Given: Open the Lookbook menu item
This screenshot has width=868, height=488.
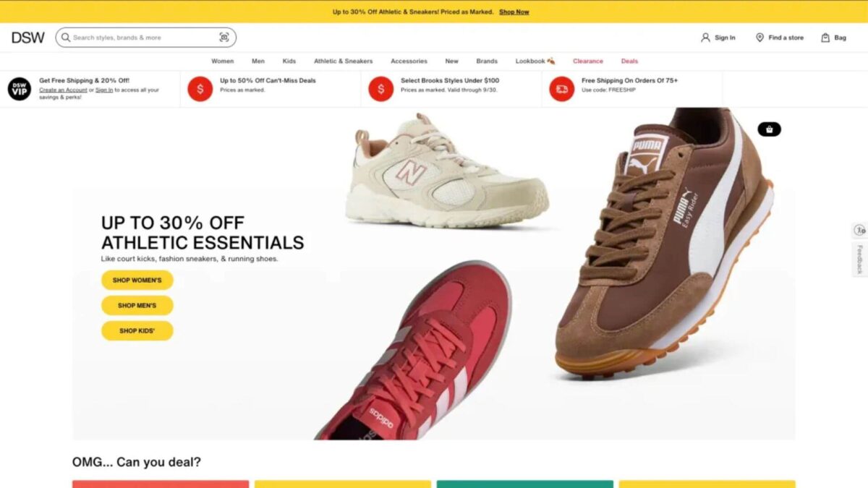Looking at the screenshot, I should (535, 61).
